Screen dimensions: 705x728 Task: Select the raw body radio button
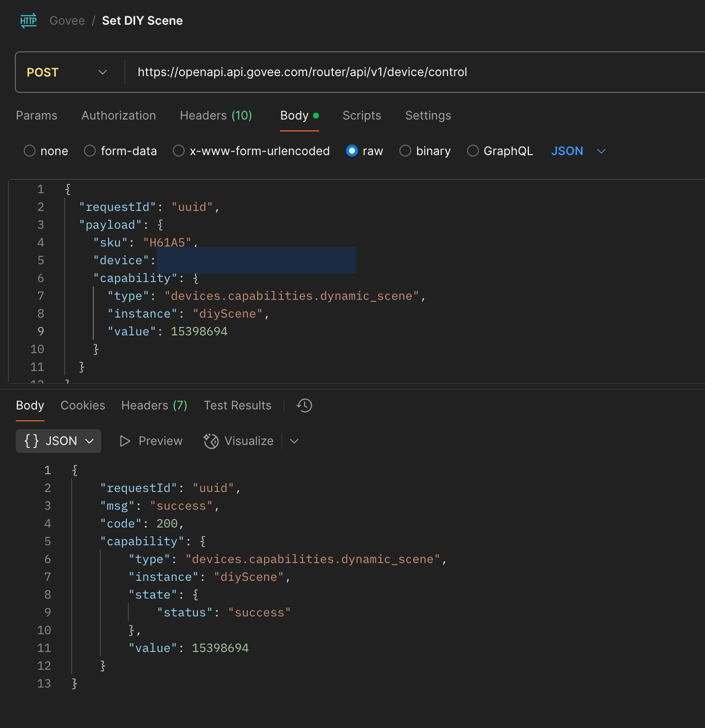[352, 151]
